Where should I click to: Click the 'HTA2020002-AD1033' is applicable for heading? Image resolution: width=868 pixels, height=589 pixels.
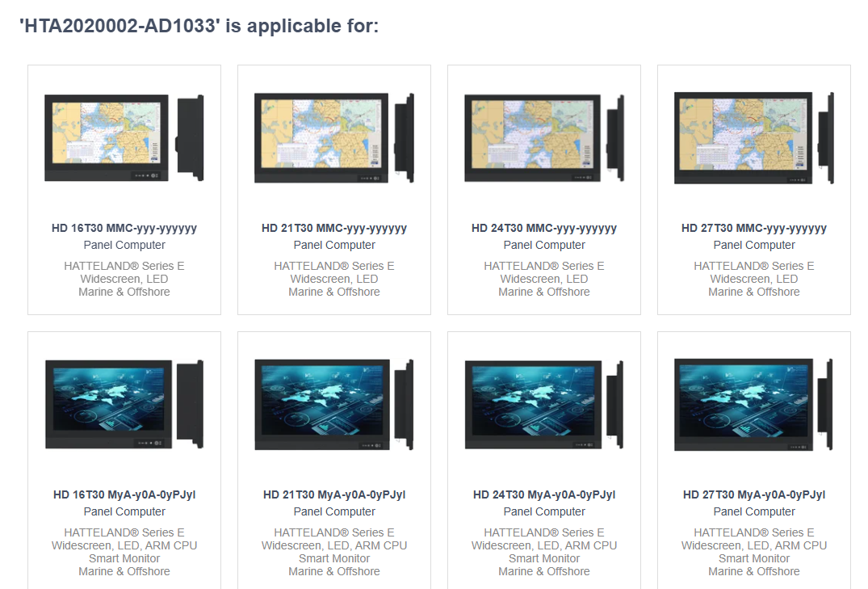(x=199, y=26)
